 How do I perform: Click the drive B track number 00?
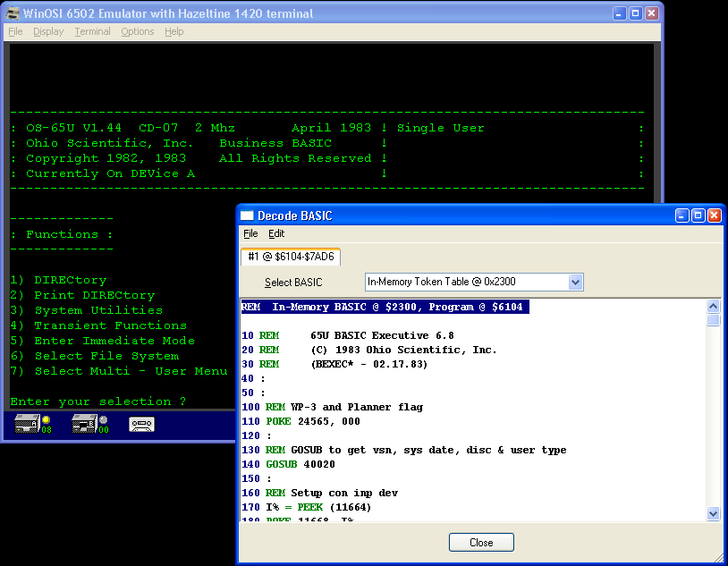(104, 430)
